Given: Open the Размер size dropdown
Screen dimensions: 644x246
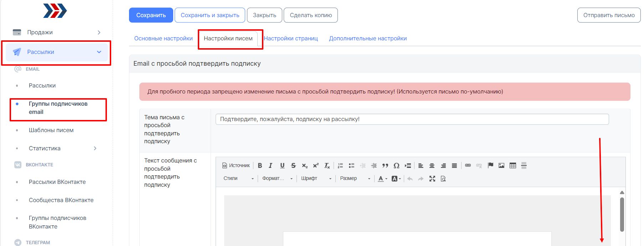Looking at the screenshot, I should coord(355,179).
